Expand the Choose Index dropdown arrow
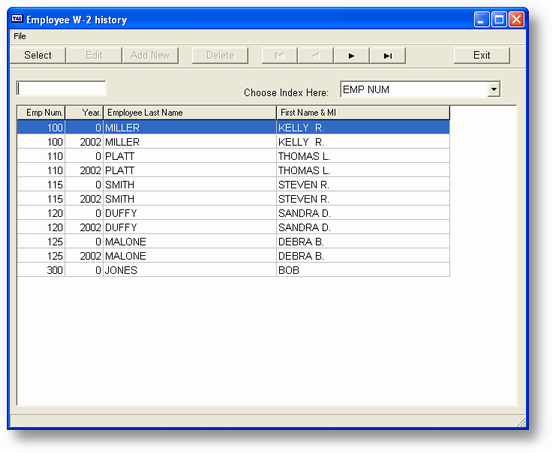This screenshot has width=552, height=453. [494, 89]
